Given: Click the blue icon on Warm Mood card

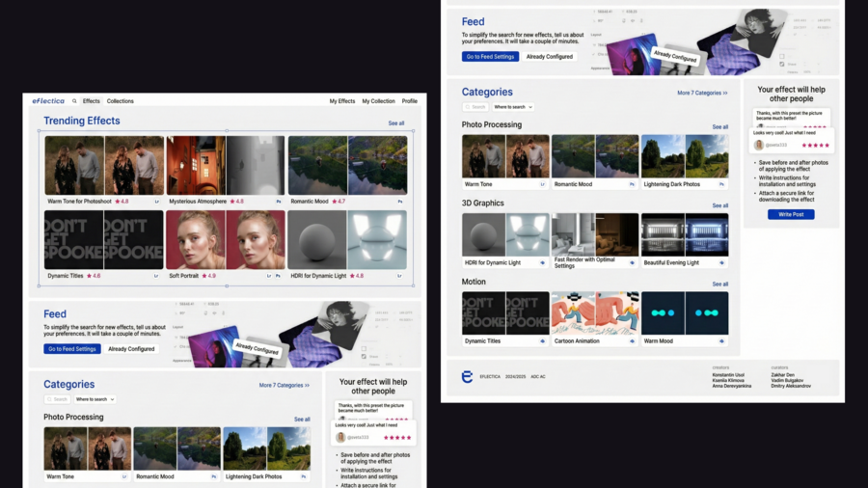Looking at the screenshot, I should [x=721, y=341].
